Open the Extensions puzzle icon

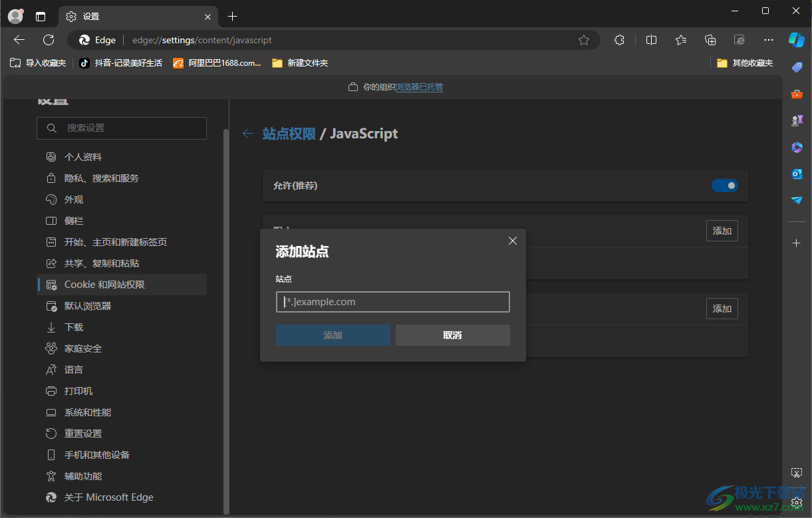pos(619,40)
